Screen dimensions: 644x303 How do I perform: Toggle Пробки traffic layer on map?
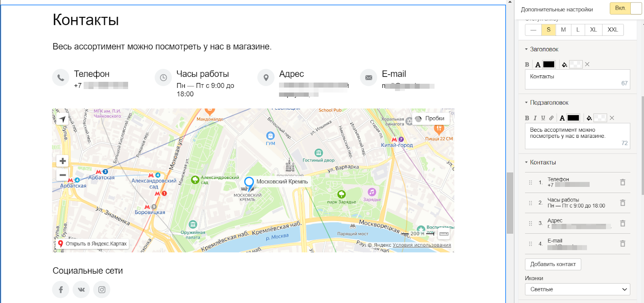430,118
